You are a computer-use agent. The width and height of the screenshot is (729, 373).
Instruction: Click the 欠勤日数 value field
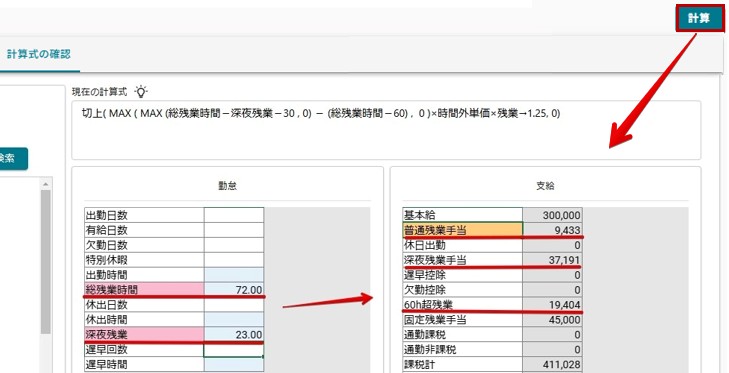tap(234, 245)
